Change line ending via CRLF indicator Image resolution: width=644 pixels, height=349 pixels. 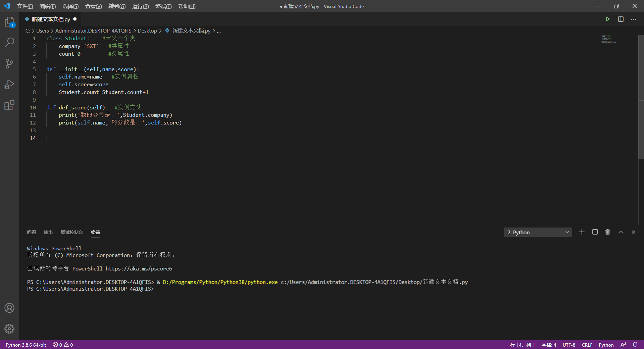click(x=587, y=345)
